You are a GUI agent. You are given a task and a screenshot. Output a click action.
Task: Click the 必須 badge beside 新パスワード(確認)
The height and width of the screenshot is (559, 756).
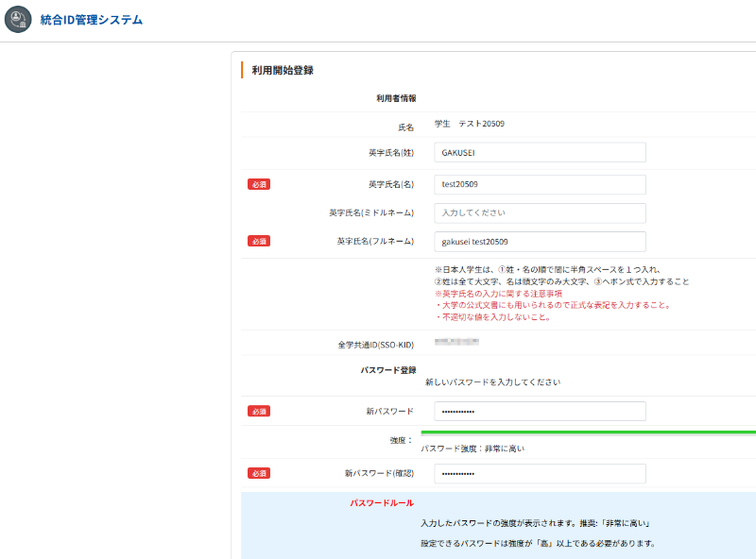(259, 473)
